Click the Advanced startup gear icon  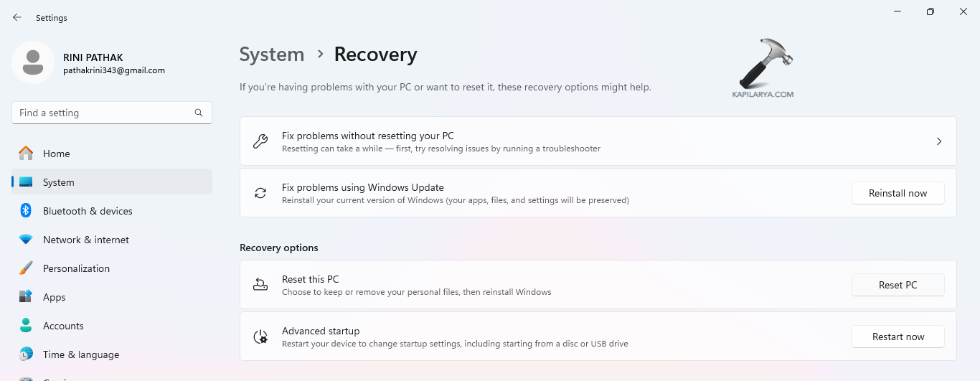(x=260, y=337)
